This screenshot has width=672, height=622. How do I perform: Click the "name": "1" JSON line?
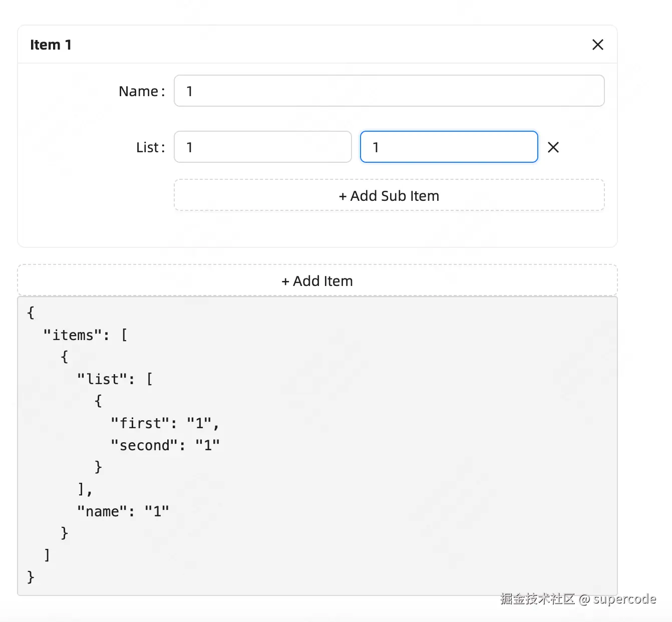[x=123, y=511]
